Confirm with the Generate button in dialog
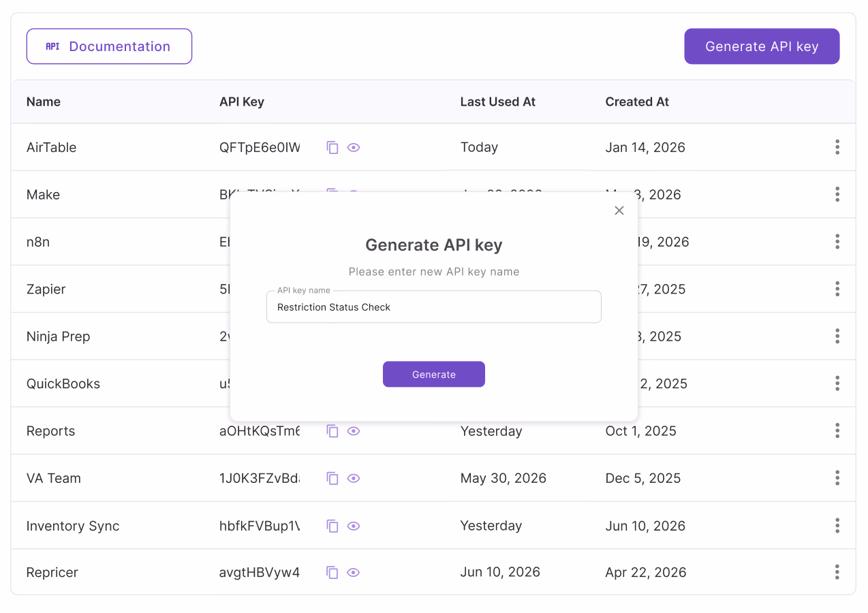The width and height of the screenshot is (868, 613). (434, 374)
